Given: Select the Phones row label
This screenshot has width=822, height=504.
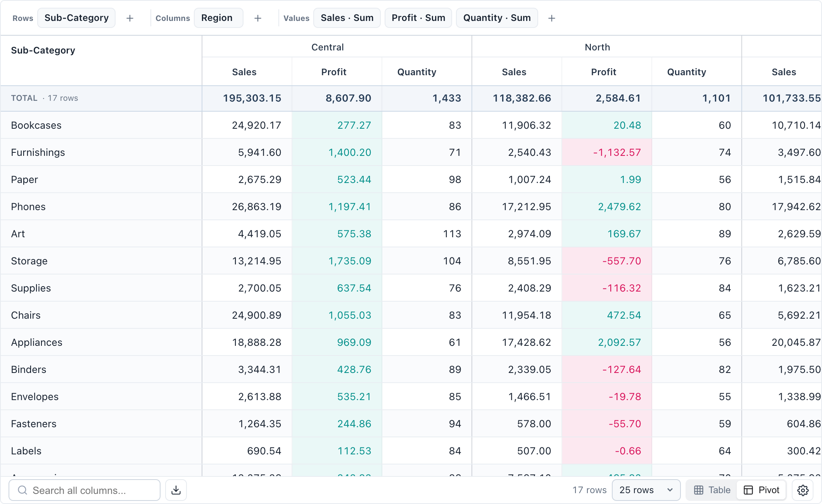Looking at the screenshot, I should pyautogui.click(x=28, y=207).
